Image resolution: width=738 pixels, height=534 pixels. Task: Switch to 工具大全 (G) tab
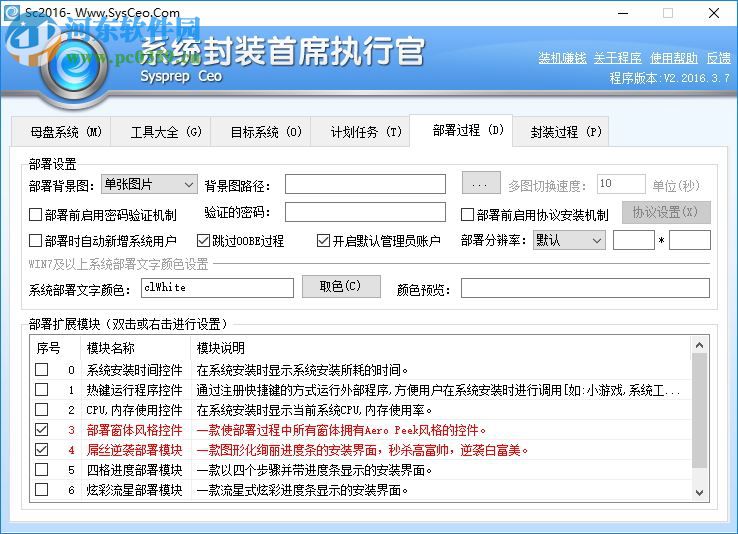click(161, 132)
